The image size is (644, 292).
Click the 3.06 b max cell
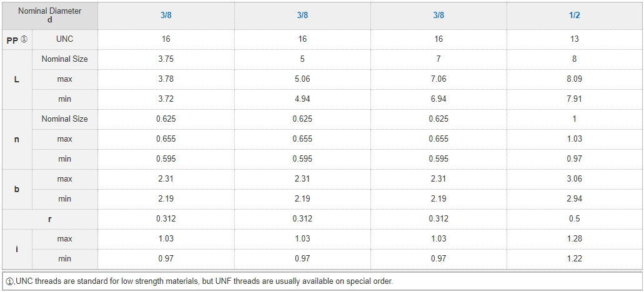[x=575, y=179]
